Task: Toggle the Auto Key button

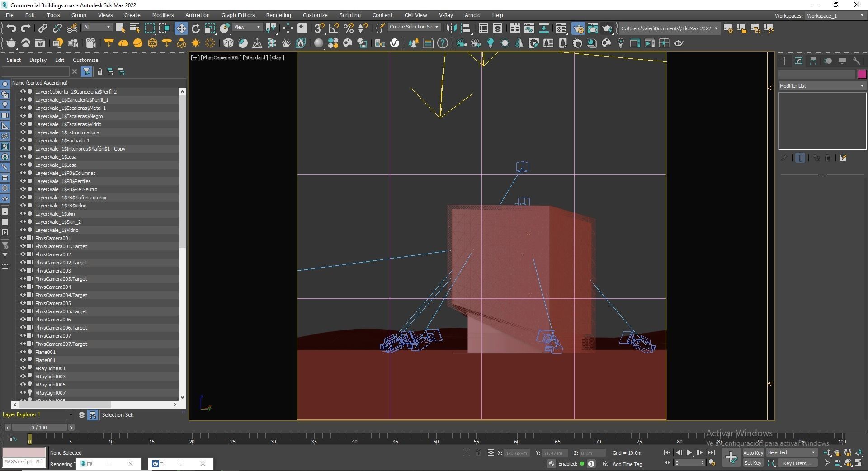Action: tap(753, 453)
